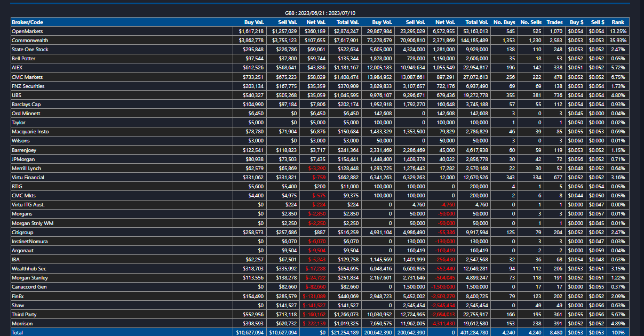
Task: Select the FNZ Securities broker
Action: (28, 86)
